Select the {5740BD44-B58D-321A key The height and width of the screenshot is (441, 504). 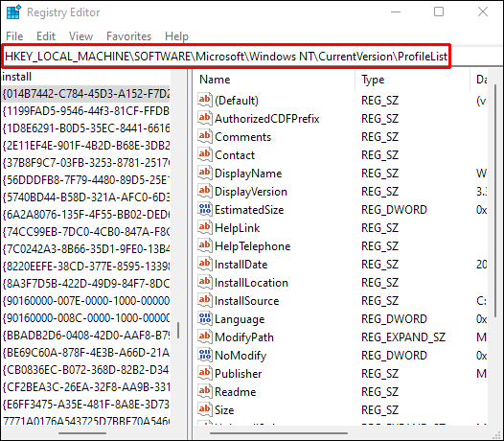[x=85, y=197]
